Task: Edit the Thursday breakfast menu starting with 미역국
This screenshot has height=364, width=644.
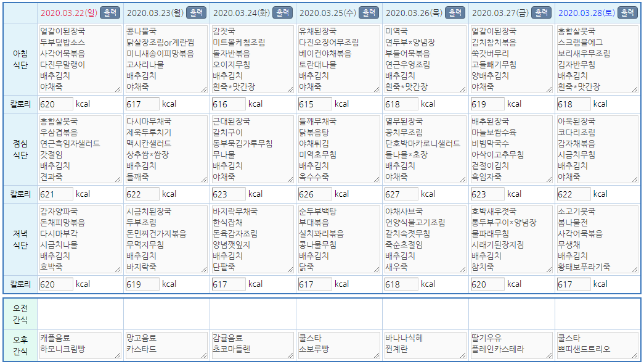Action: point(425,59)
